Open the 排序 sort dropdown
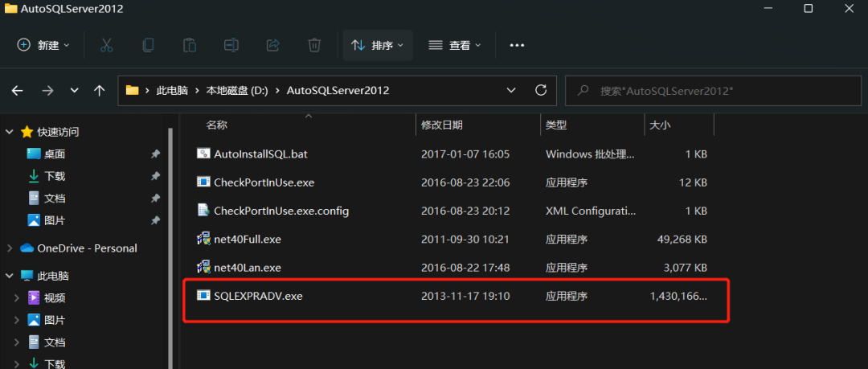This screenshot has width=868, height=369. pyautogui.click(x=378, y=46)
